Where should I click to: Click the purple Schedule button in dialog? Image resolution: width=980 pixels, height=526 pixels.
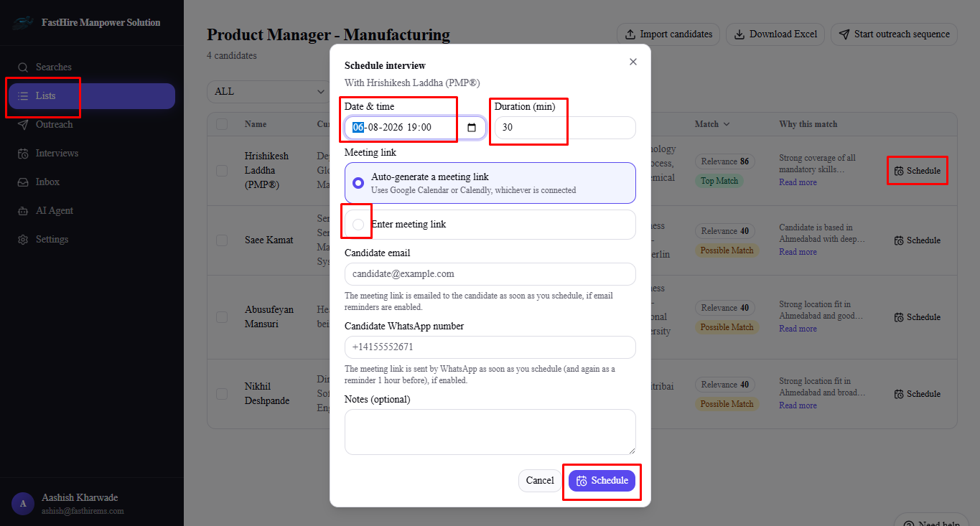602,481
